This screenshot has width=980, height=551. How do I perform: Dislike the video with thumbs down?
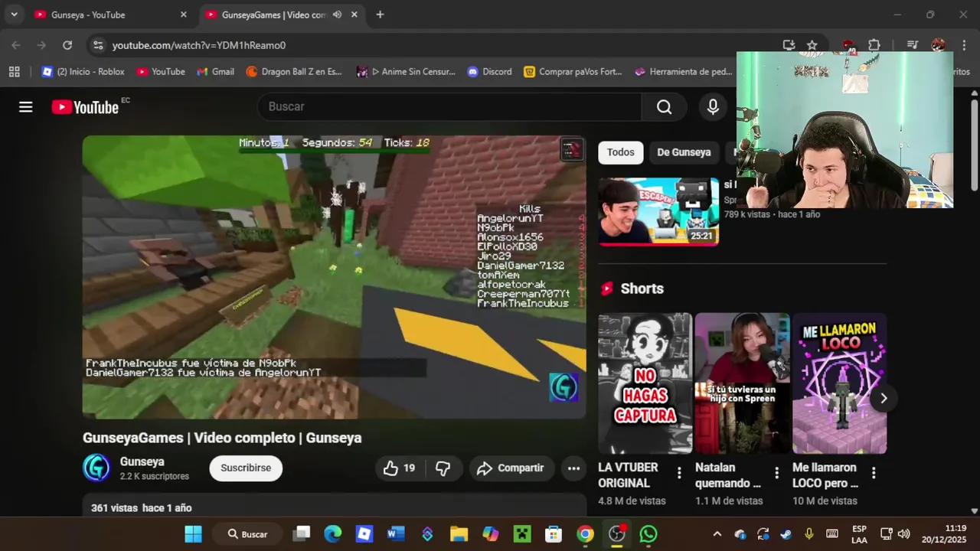pos(443,468)
